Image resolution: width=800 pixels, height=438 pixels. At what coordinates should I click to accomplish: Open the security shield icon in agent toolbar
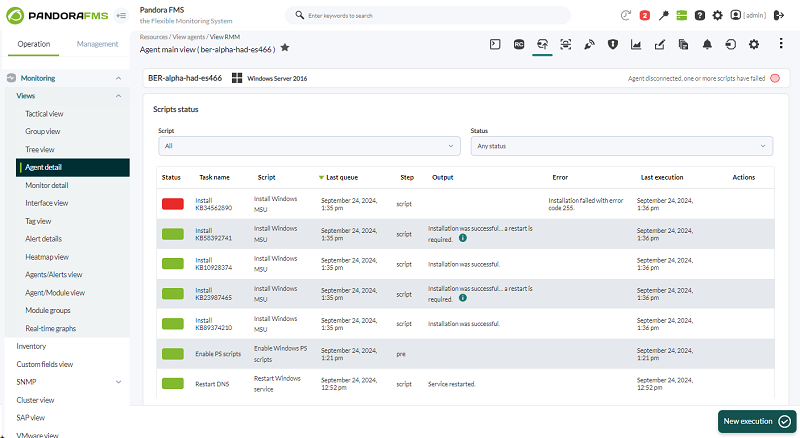613,44
